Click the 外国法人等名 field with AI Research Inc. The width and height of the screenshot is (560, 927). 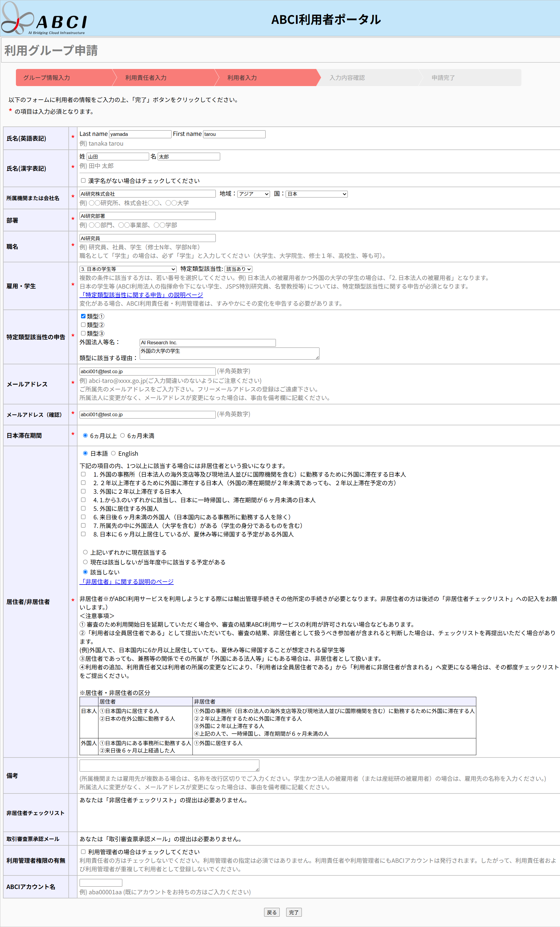point(207,343)
